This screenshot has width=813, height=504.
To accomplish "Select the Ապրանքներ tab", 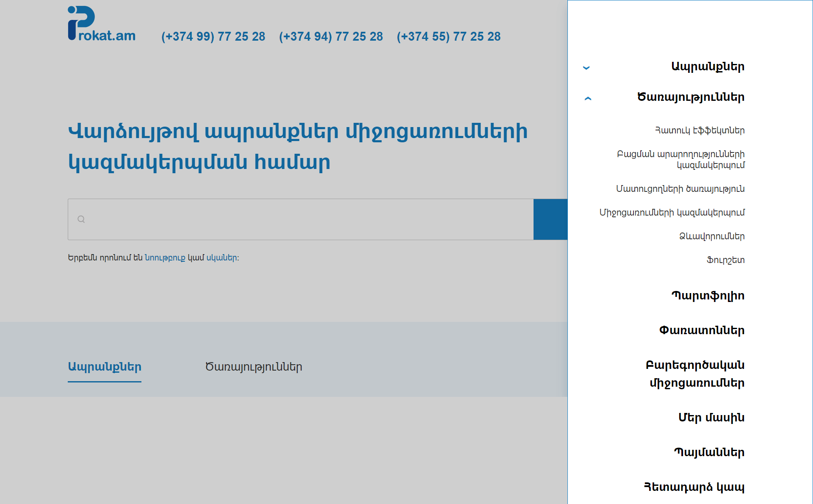I will point(105,367).
